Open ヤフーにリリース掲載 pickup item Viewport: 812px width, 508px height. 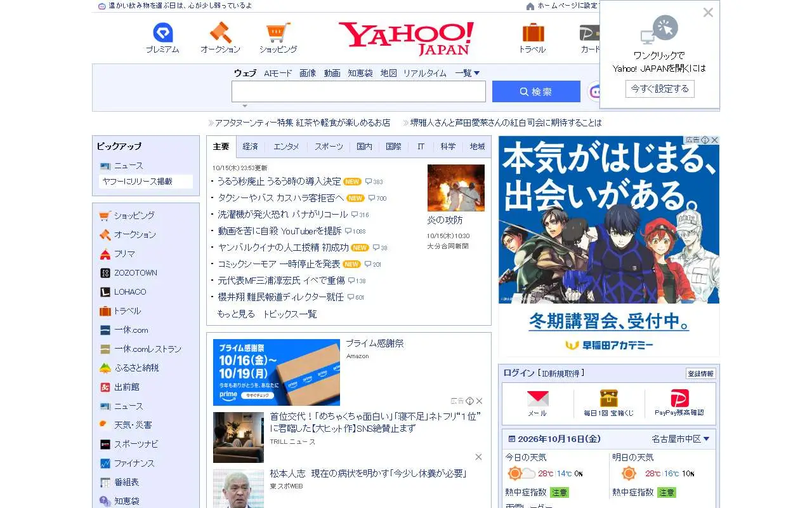[x=146, y=182]
